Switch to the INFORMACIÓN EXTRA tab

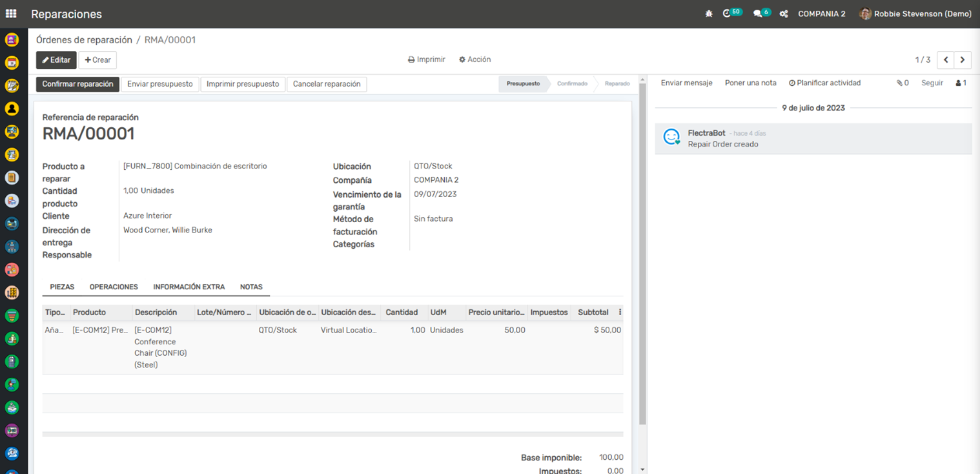coord(189,287)
